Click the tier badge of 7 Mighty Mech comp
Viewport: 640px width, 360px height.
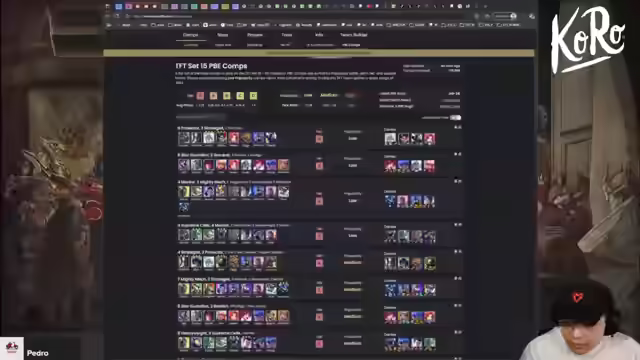[319, 290]
